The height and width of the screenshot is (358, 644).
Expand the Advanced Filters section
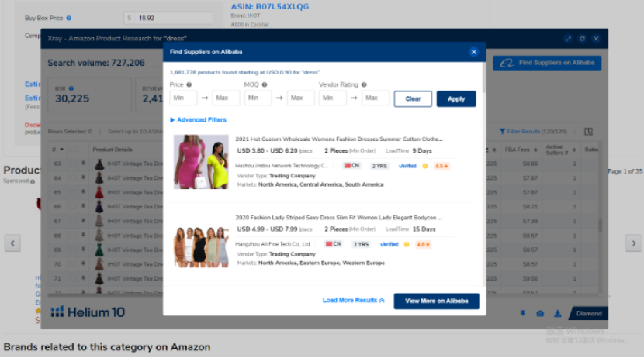[198, 120]
